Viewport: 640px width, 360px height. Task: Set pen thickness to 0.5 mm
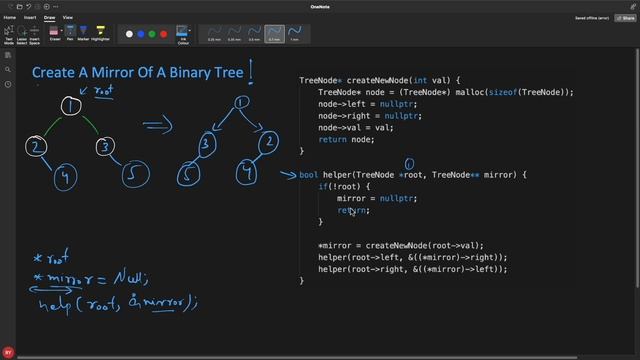click(x=254, y=34)
